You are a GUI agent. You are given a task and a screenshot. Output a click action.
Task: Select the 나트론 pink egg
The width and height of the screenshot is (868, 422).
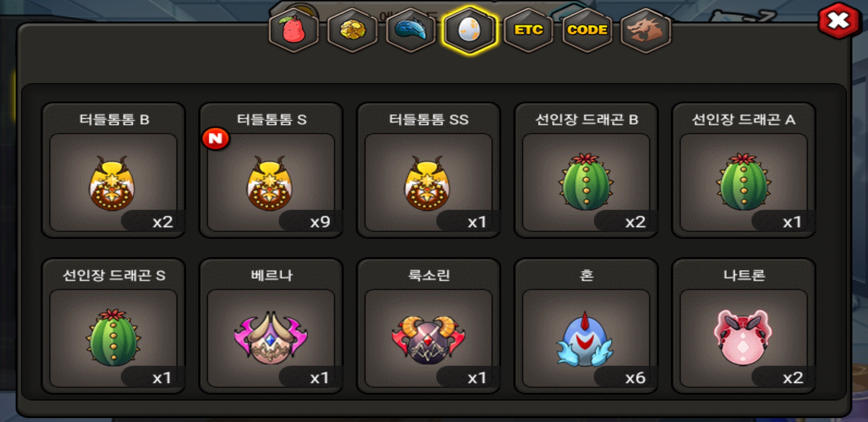744,326
